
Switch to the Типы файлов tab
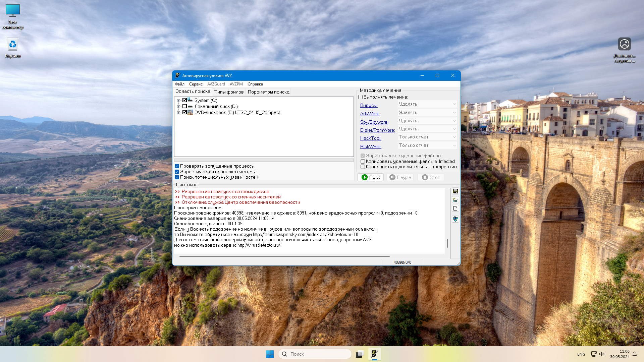(229, 92)
